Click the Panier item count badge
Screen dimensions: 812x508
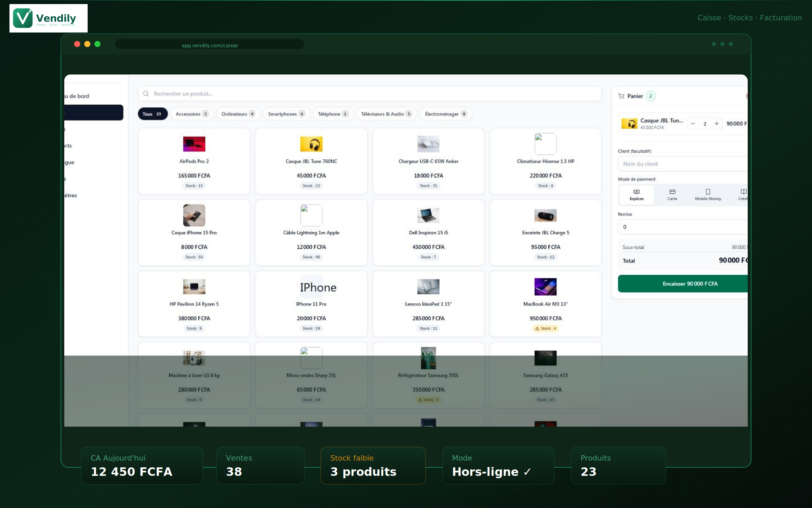pyautogui.click(x=650, y=96)
